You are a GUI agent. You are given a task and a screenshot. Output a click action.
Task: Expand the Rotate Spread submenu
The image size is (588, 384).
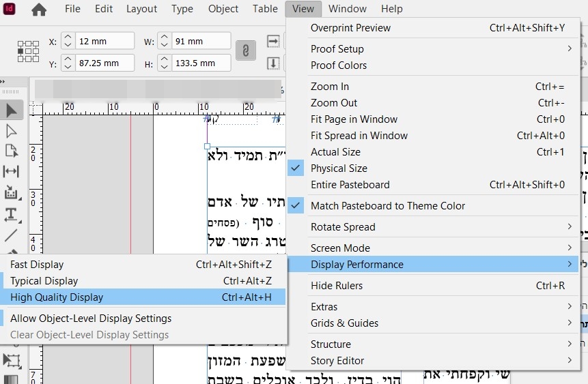pos(433,226)
